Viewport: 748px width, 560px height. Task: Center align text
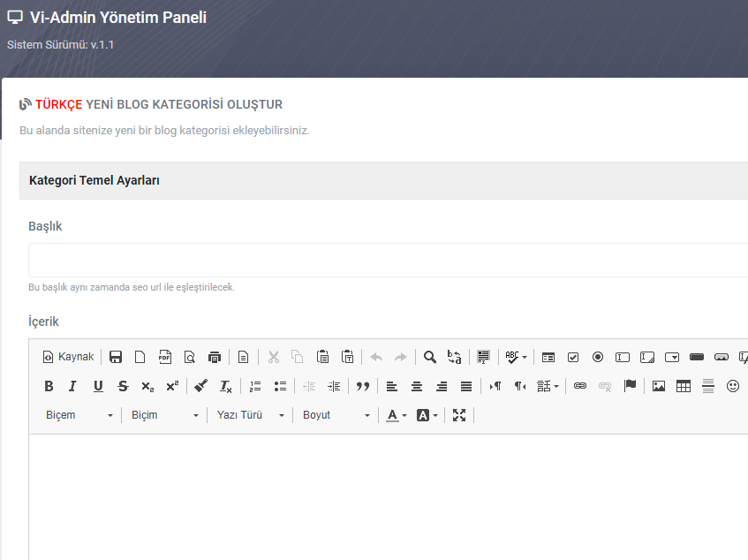point(417,386)
